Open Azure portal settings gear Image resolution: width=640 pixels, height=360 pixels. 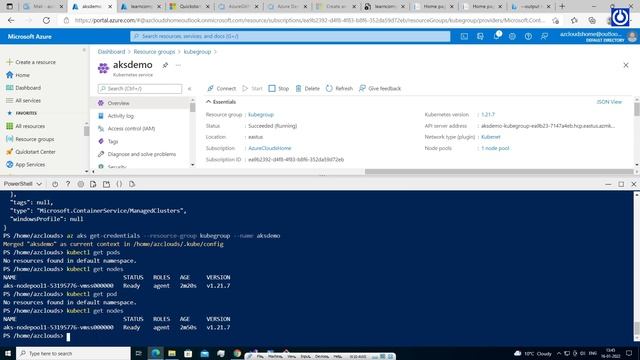coord(512,36)
